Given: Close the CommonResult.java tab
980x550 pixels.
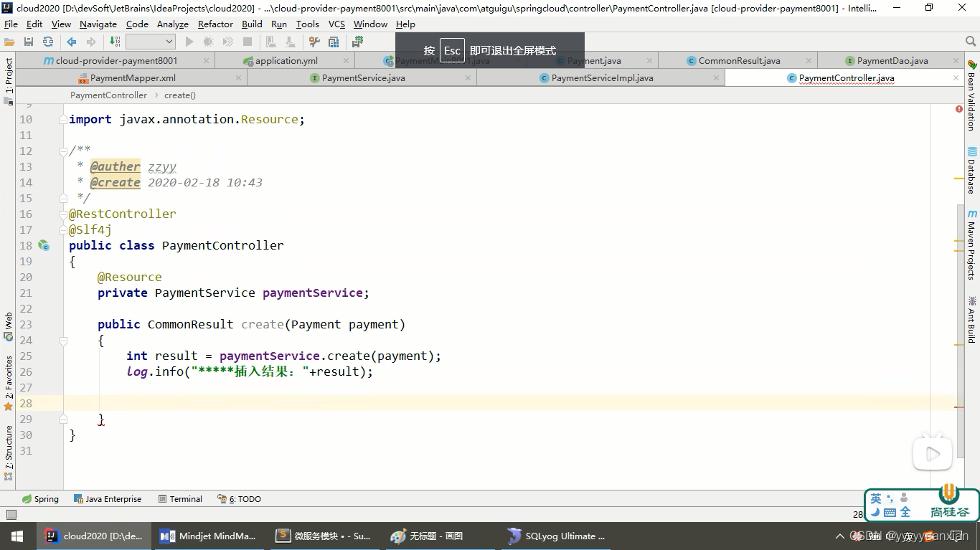Looking at the screenshot, I should coord(809,61).
